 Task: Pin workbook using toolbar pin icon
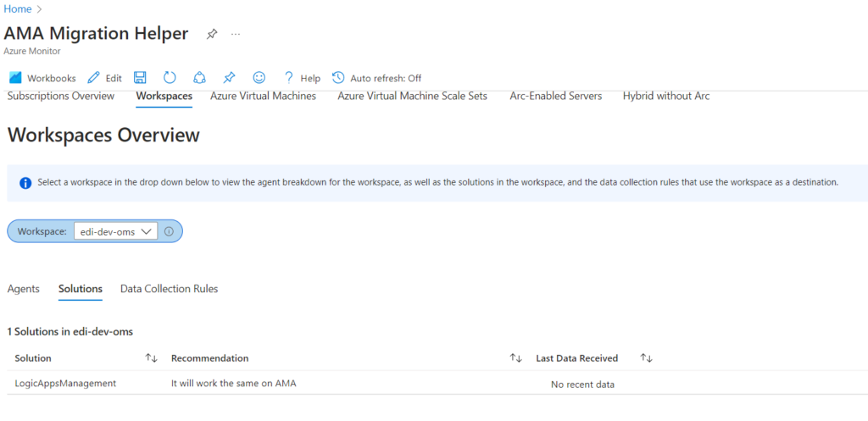pyautogui.click(x=229, y=78)
